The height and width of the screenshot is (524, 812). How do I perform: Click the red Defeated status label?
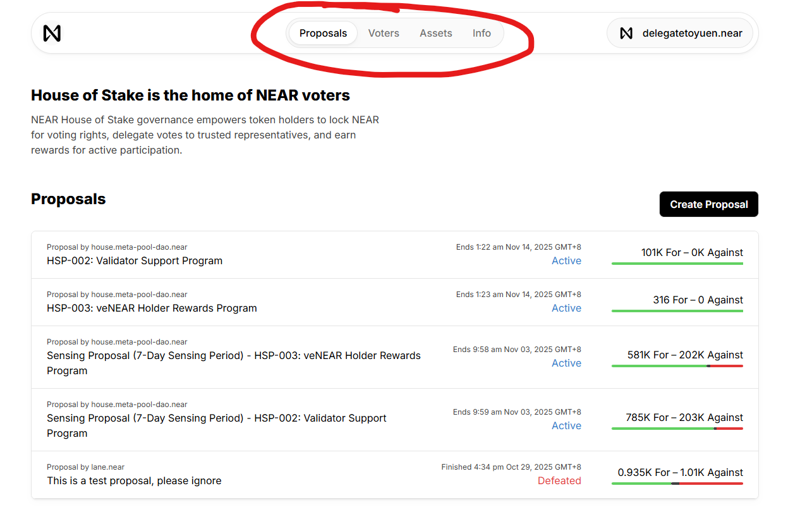pyautogui.click(x=559, y=480)
